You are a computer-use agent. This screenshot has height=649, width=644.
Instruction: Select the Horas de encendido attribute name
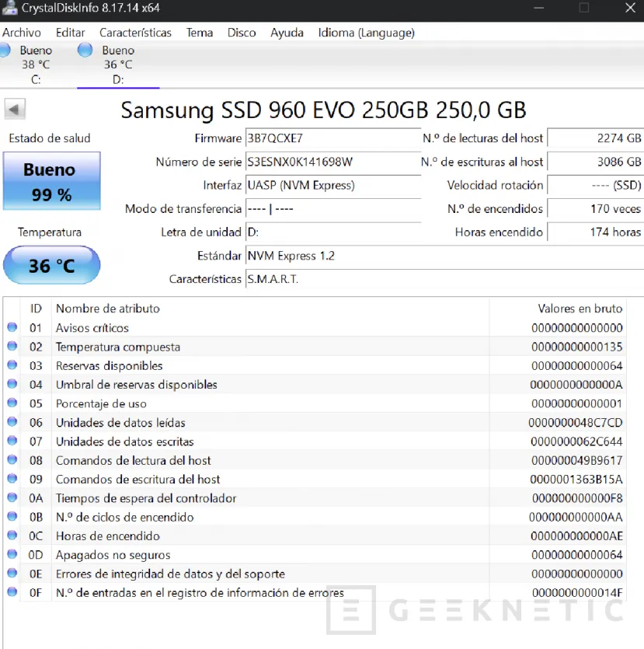pos(107,536)
